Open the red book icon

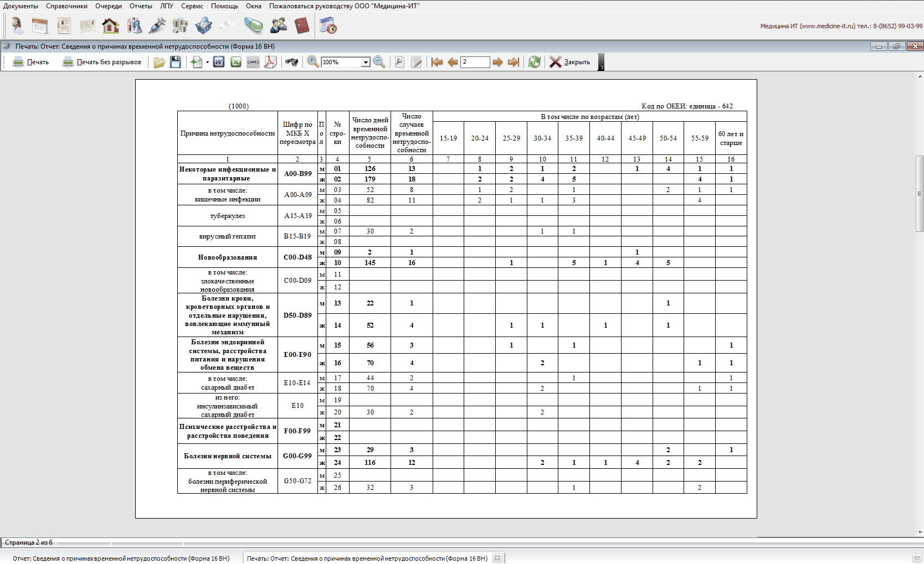coord(302,25)
